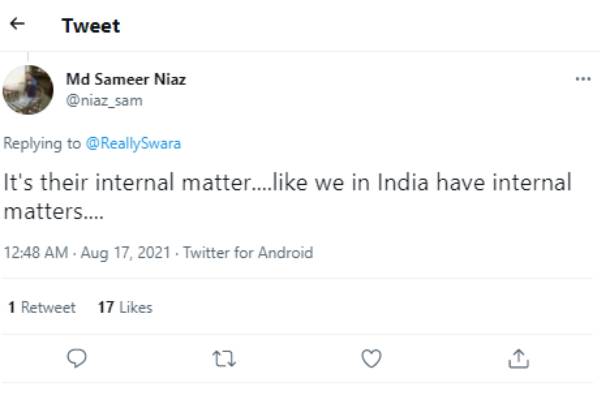
Task: View the 17 Likes list
Action: pyautogui.click(x=125, y=307)
